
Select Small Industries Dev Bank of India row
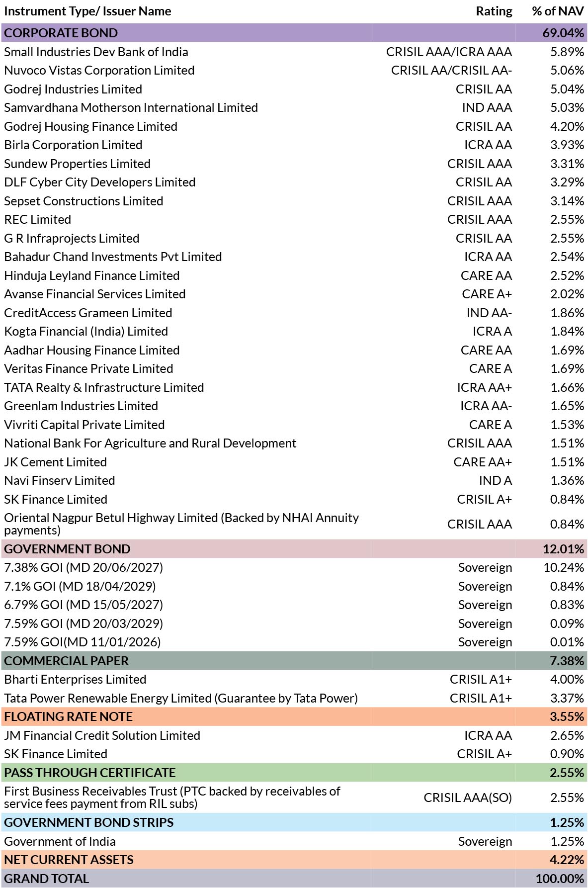294,52
